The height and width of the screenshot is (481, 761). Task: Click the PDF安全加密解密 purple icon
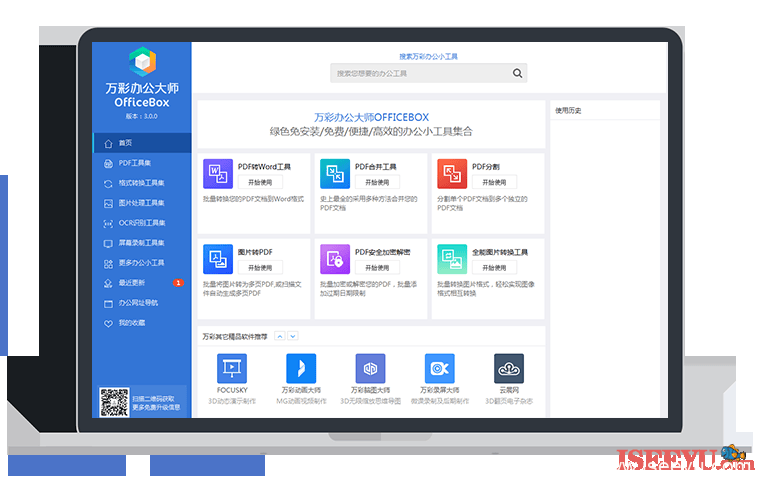335,259
